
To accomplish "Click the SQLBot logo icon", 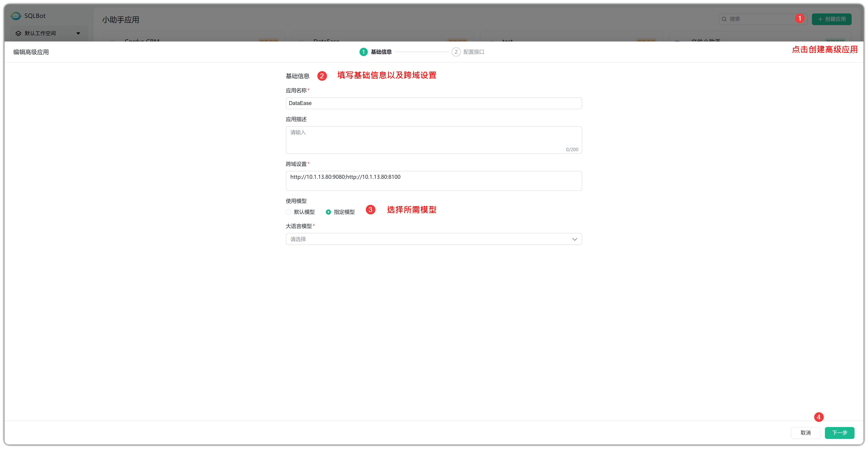I will (x=16, y=16).
